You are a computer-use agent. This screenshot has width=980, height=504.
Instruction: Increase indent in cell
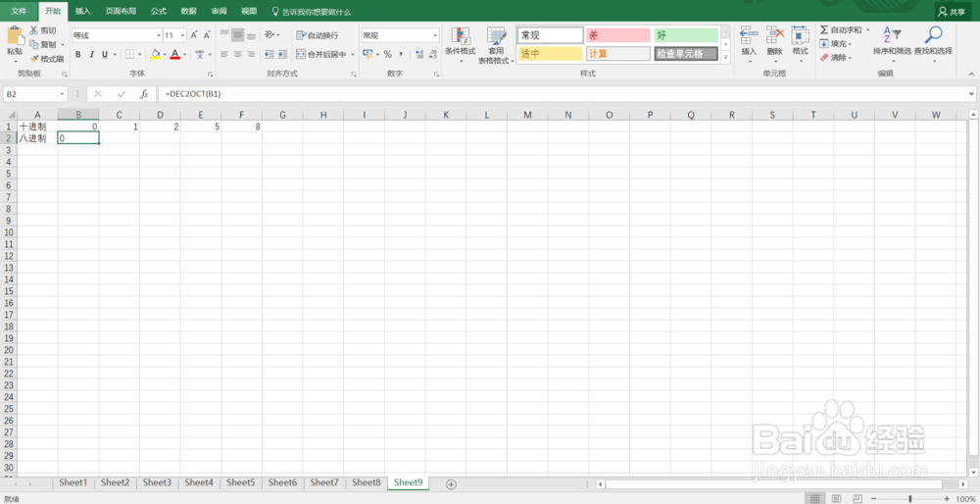(x=282, y=54)
